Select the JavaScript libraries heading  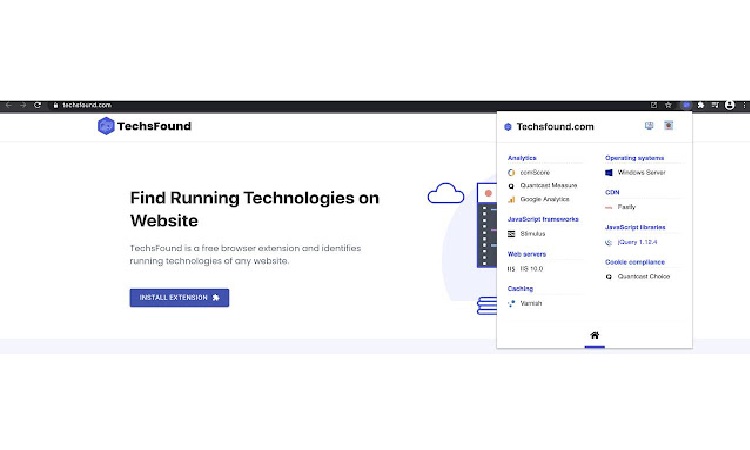coord(635,227)
